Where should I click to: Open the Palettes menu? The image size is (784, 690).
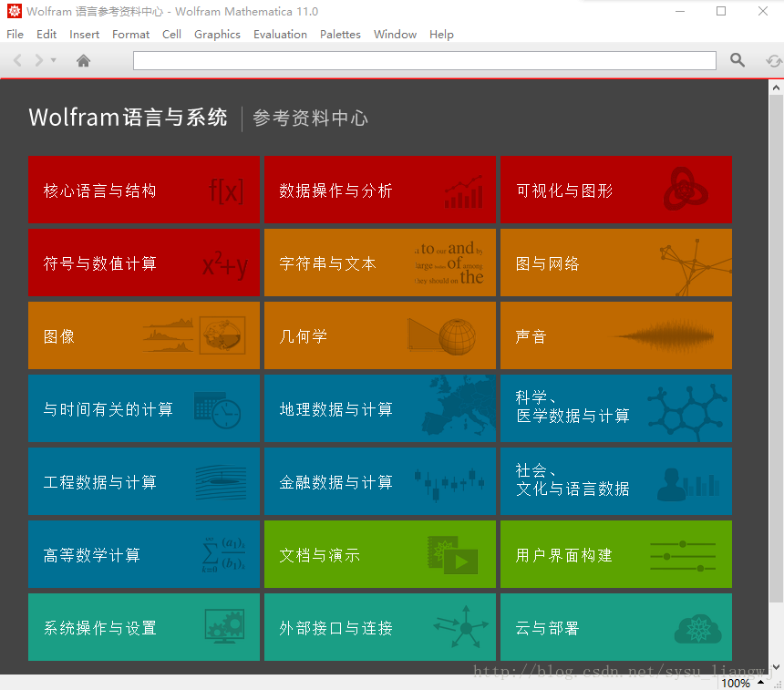point(340,34)
